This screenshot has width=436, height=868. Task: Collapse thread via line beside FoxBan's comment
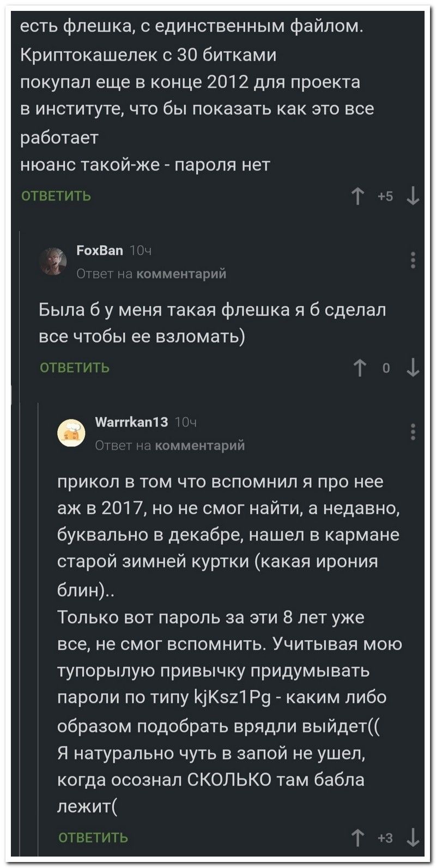[x=20, y=305]
